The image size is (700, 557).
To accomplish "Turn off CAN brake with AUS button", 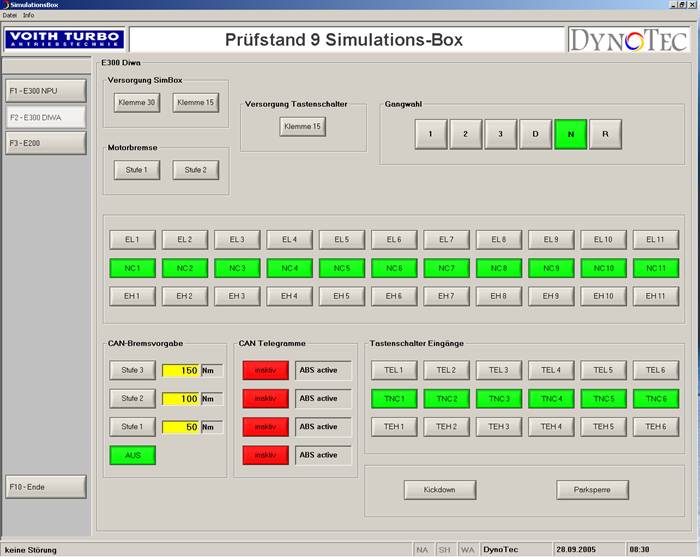I will coord(133,455).
